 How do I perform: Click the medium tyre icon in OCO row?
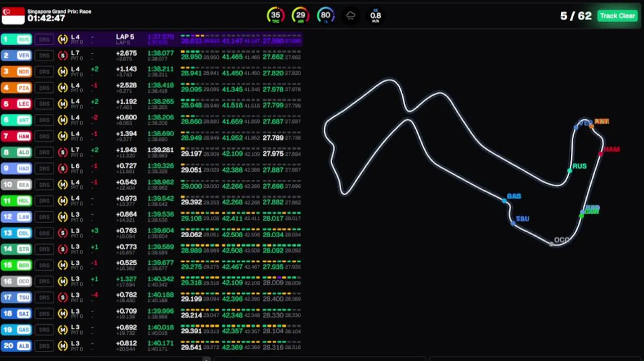pyautogui.click(x=63, y=281)
